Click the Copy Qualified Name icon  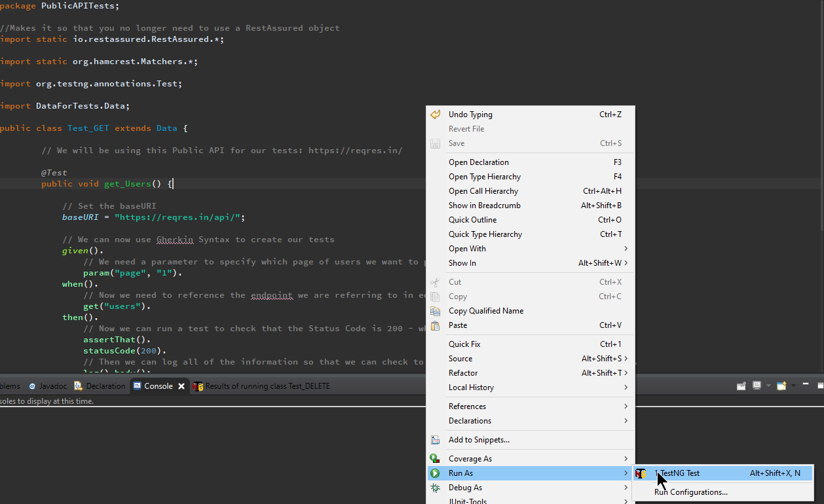tap(435, 311)
